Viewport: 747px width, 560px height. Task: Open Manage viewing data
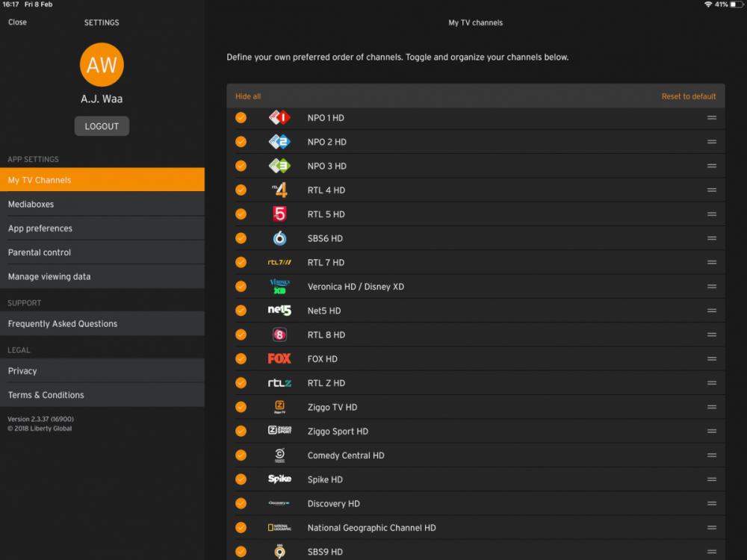point(102,276)
